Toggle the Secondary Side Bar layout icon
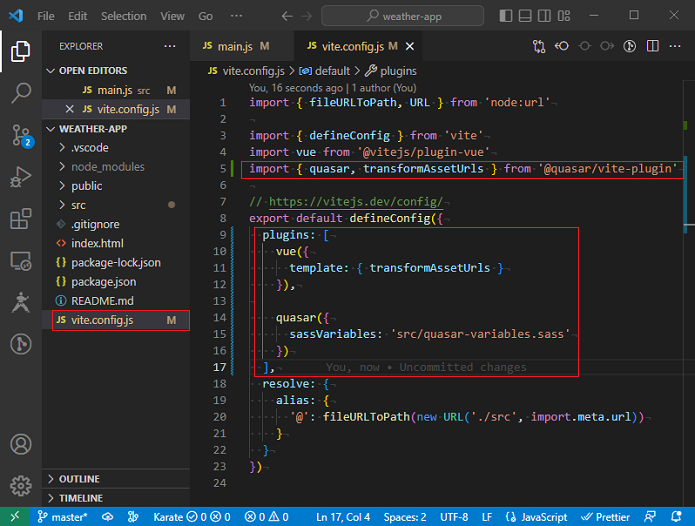Viewport: 695px width, 526px height. pos(544,16)
